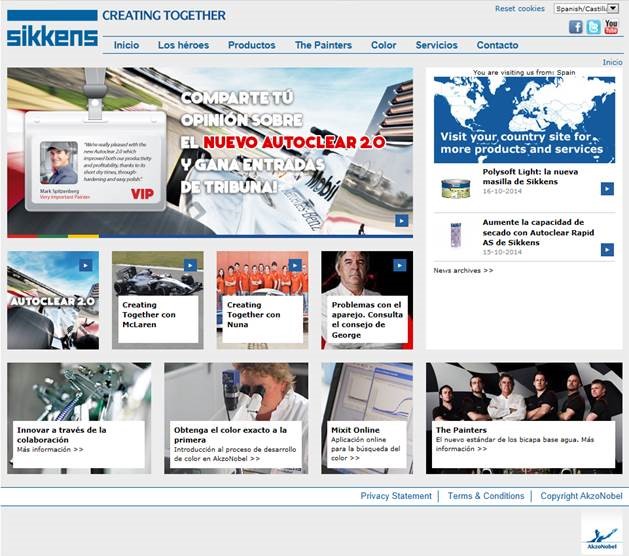The height and width of the screenshot is (556, 629).
Task: Click the Polysoft Light product can thumbnail
Action: click(455, 188)
